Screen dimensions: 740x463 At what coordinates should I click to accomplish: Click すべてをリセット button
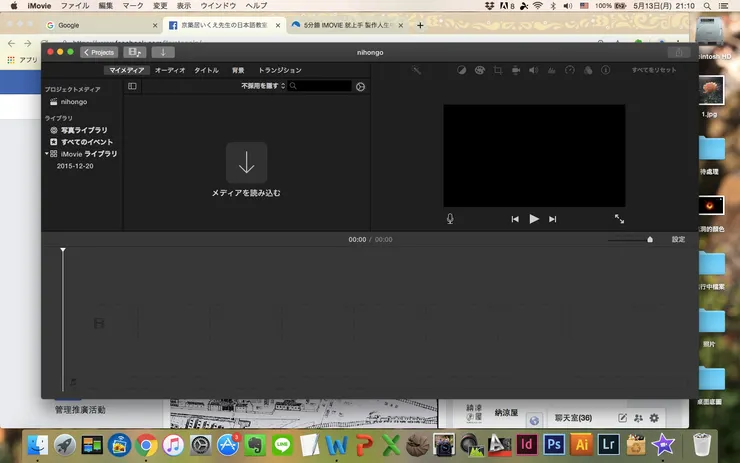coord(654,70)
